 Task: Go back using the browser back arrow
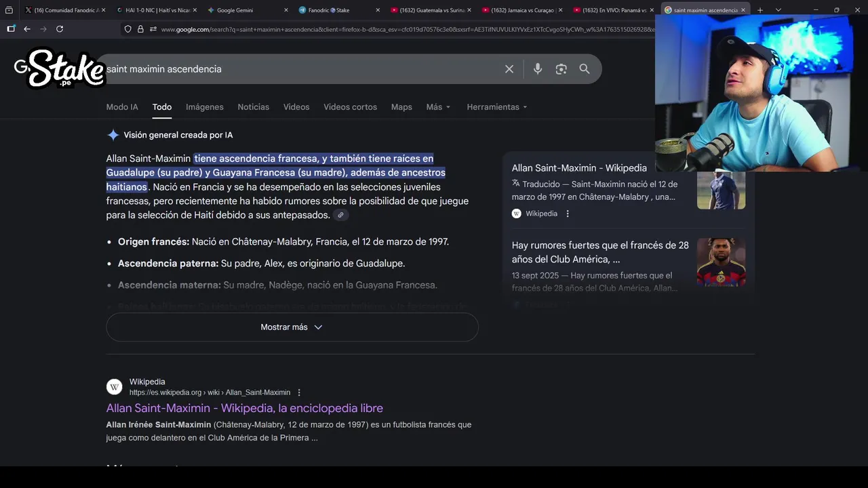27,29
